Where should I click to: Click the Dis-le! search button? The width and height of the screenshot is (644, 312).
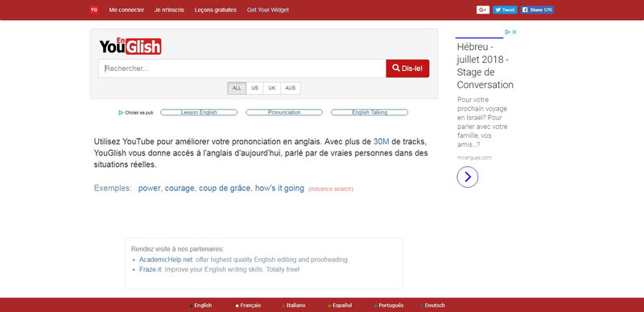407,69
